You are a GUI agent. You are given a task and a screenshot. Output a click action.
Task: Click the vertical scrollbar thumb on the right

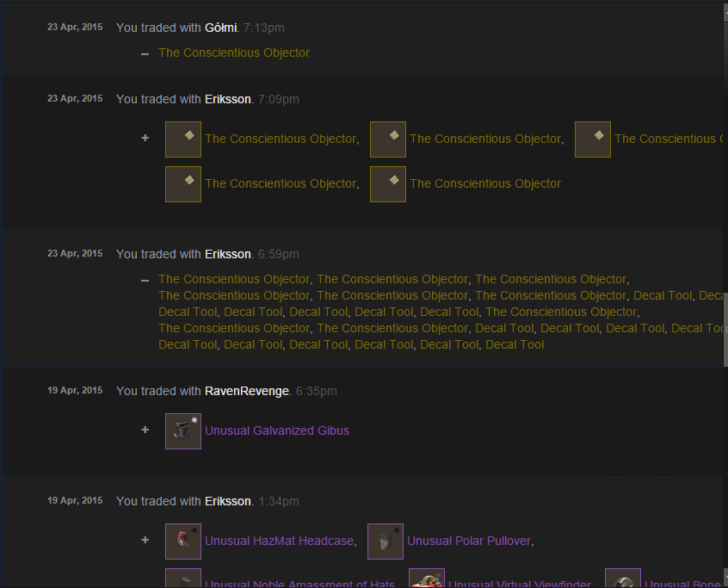725,331
